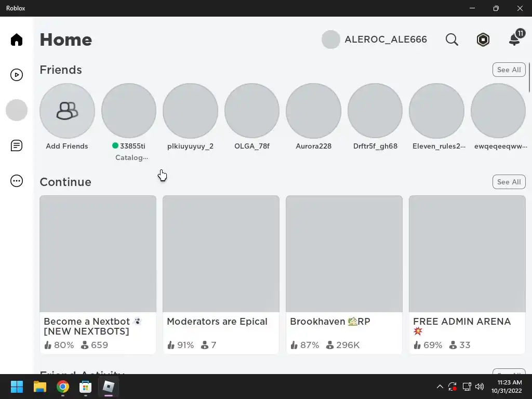Open friend plkiuyuyuy_2 avatar
Image resolution: width=532 pixels, height=399 pixels.
pos(190,111)
